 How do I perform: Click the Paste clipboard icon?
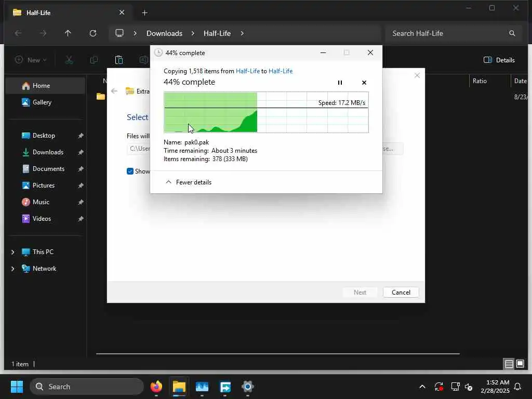(x=119, y=60)
